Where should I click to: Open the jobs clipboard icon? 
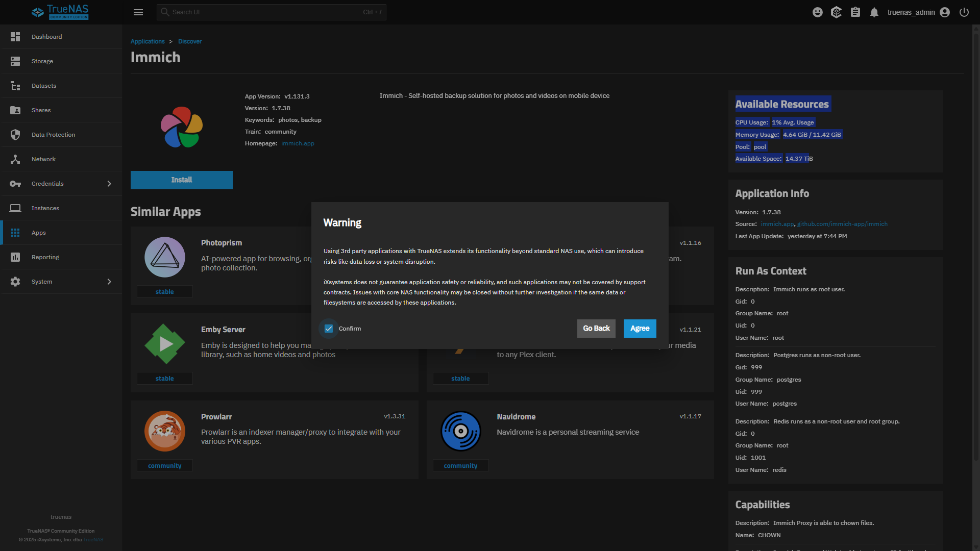tap(855, 12)
